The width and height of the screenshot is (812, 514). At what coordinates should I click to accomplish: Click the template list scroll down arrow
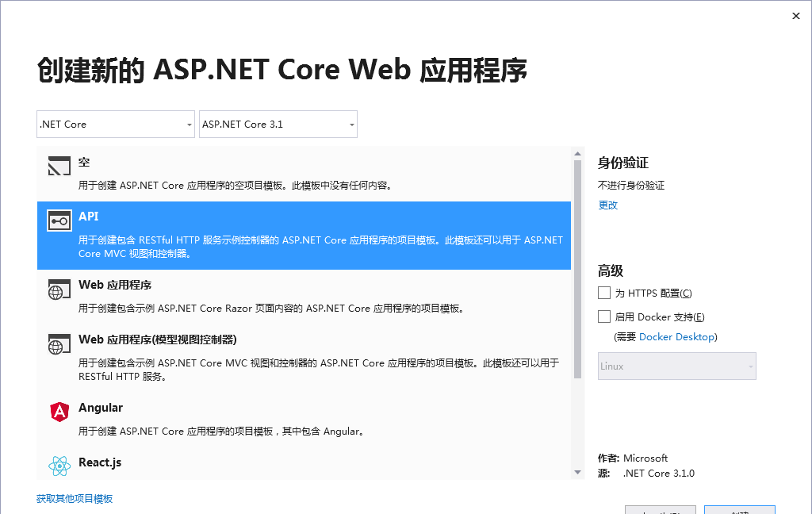[x=577, y=472]
